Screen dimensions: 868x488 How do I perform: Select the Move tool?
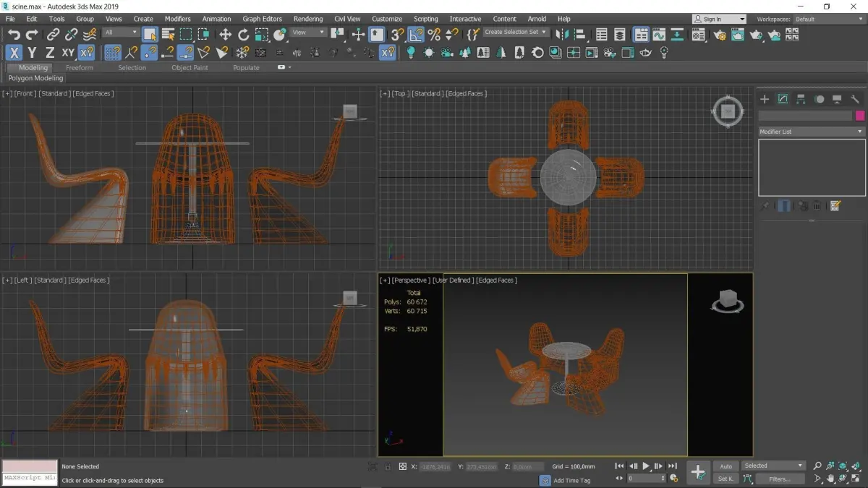point(225,34)
